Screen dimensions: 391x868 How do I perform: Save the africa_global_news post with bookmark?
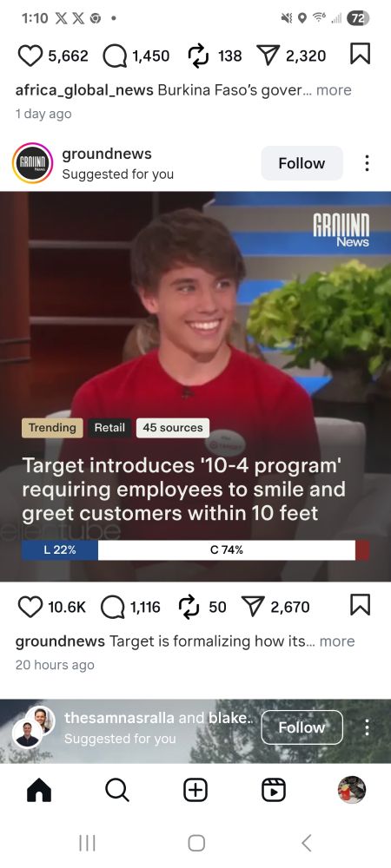(360, 55)
